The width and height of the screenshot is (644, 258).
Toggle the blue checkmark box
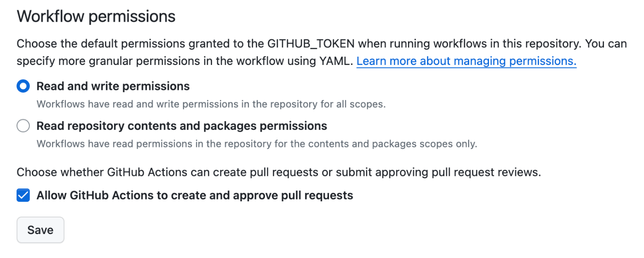(23, 195)
